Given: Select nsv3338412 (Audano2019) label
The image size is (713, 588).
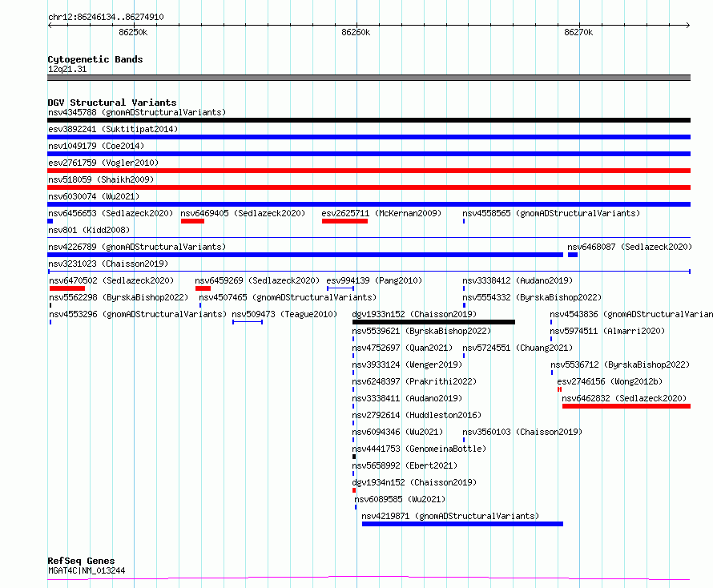Looking at the screenshot, I should [x=518, y=280].
